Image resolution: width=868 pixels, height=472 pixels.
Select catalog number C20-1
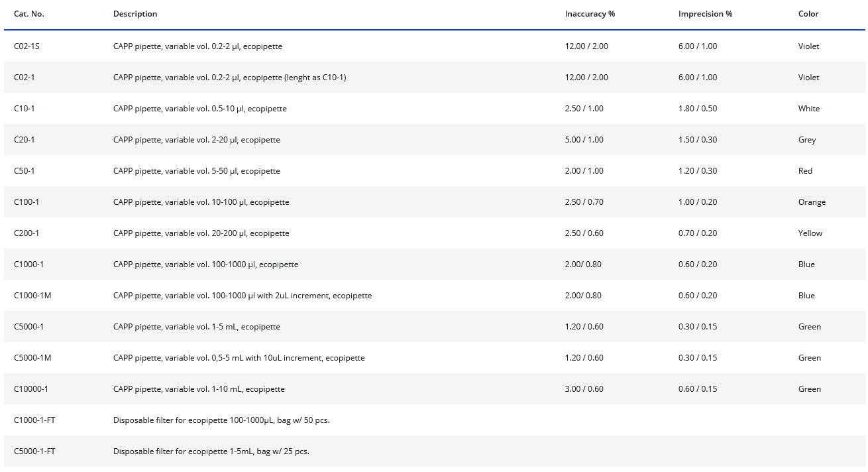coord(25,140)
